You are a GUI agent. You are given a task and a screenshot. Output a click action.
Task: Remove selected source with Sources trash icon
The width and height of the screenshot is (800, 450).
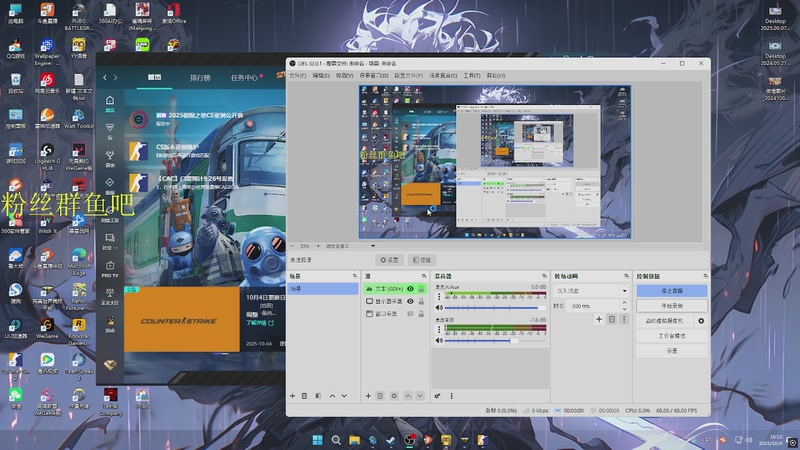point(380,396)
